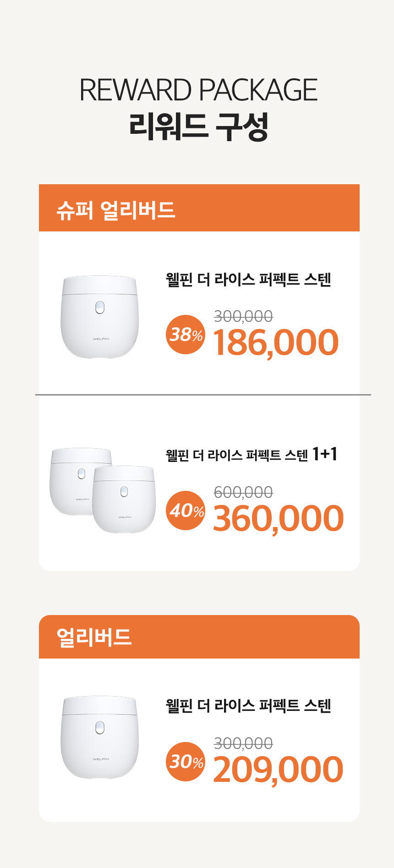The image size is (394, 868).
Task: Open the 1+1 double rice cooker image
Action: coord(103,490)
